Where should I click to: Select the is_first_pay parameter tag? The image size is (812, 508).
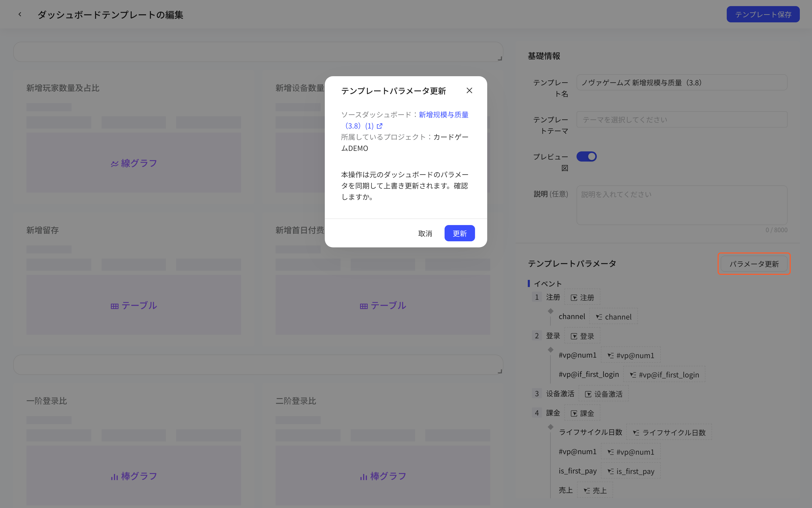click(x=631, y=471)
